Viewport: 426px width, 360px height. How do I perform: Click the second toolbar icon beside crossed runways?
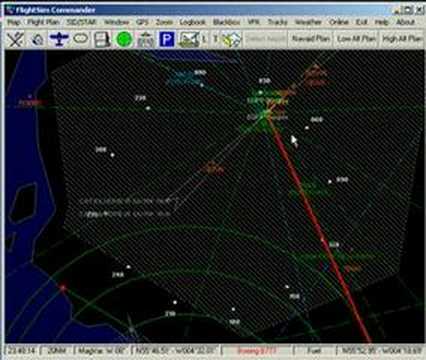tap(38, 40)
